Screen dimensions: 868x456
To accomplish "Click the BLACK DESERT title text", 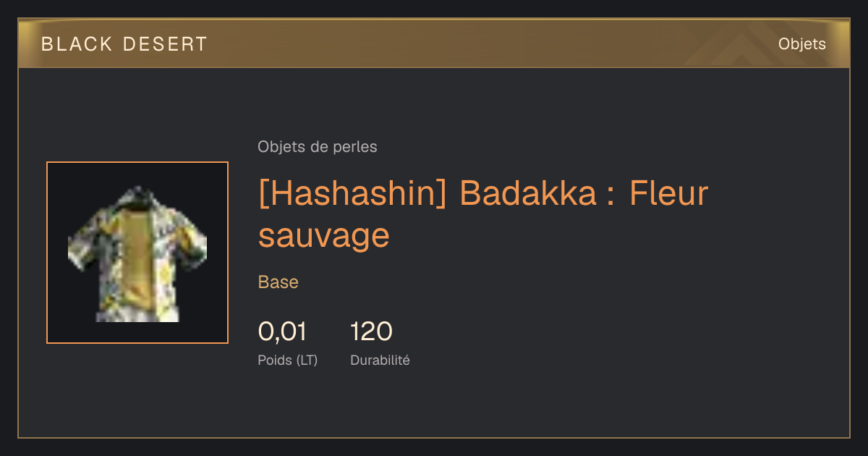I will [124, 44].
